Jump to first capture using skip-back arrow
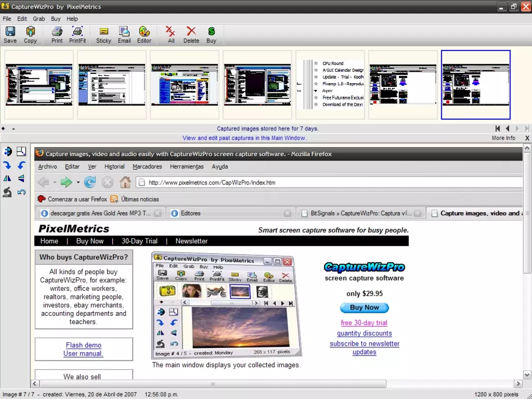Screen dimensions: 532x399 click(498, 129)
